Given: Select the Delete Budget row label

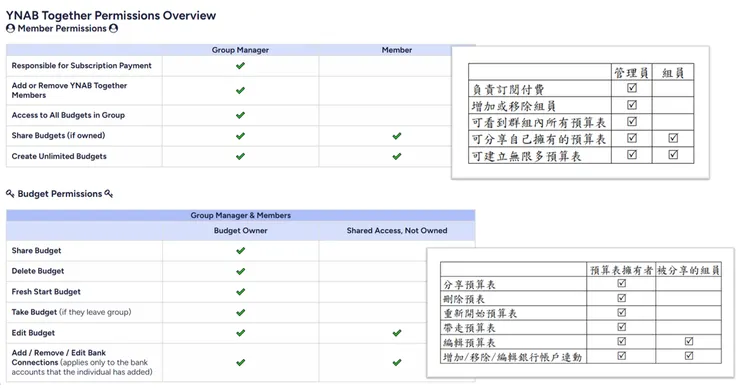Looking at the screenshot, I should [38, 271].
